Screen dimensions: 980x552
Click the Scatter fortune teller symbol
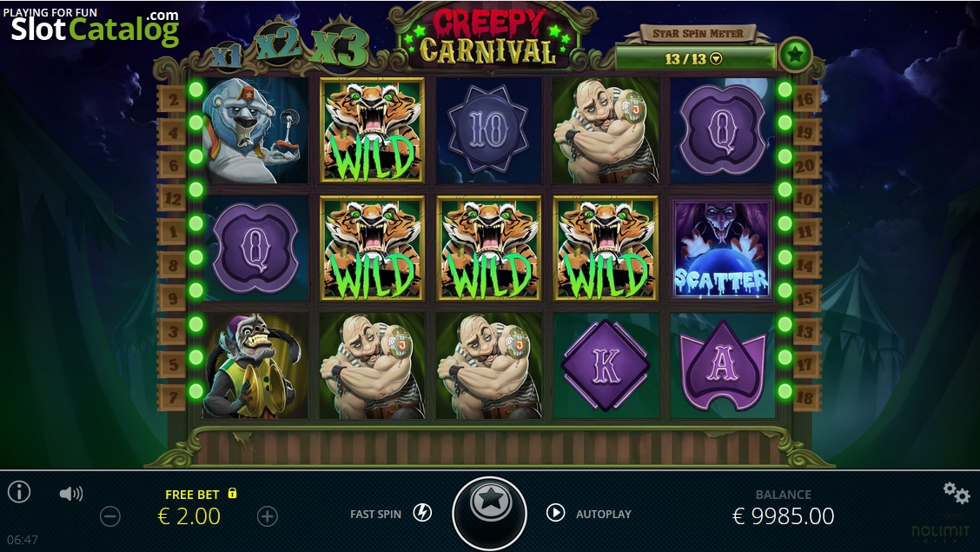pyautogui.click(x=722, y=248)
